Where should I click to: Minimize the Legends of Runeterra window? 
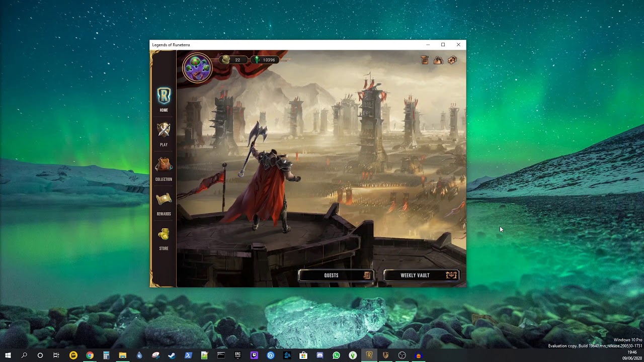coord(428,45)
